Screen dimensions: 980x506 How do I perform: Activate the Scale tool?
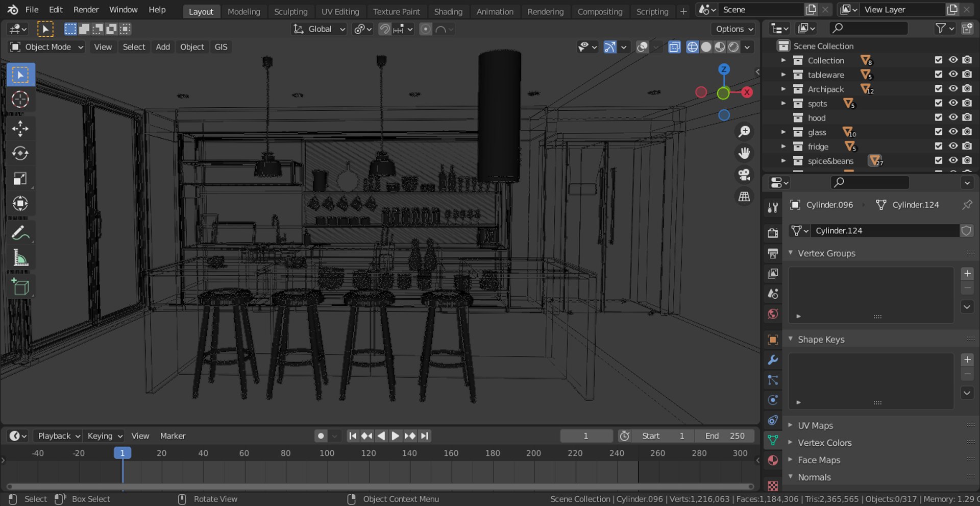20,179
